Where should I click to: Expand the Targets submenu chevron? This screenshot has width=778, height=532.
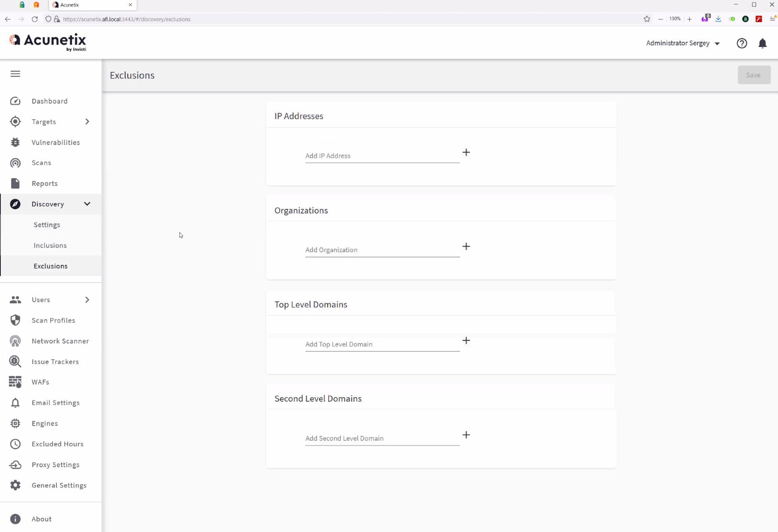(87, 121)
